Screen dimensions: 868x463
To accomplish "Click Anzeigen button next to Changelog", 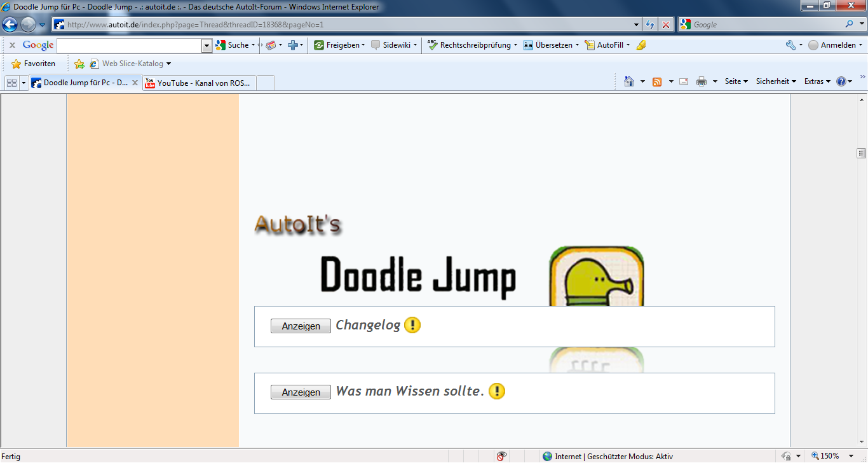I will [301, 326].
